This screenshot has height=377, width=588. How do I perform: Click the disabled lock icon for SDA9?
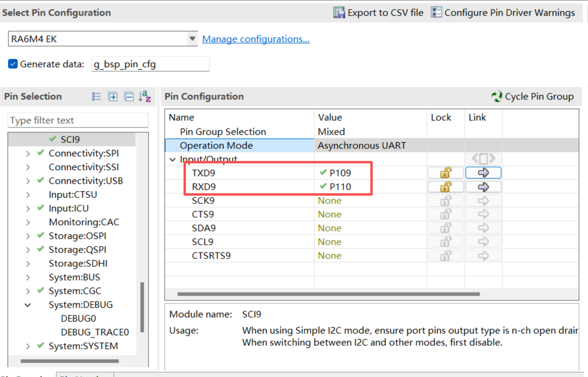pyautogui.click(x=446, y=228)
